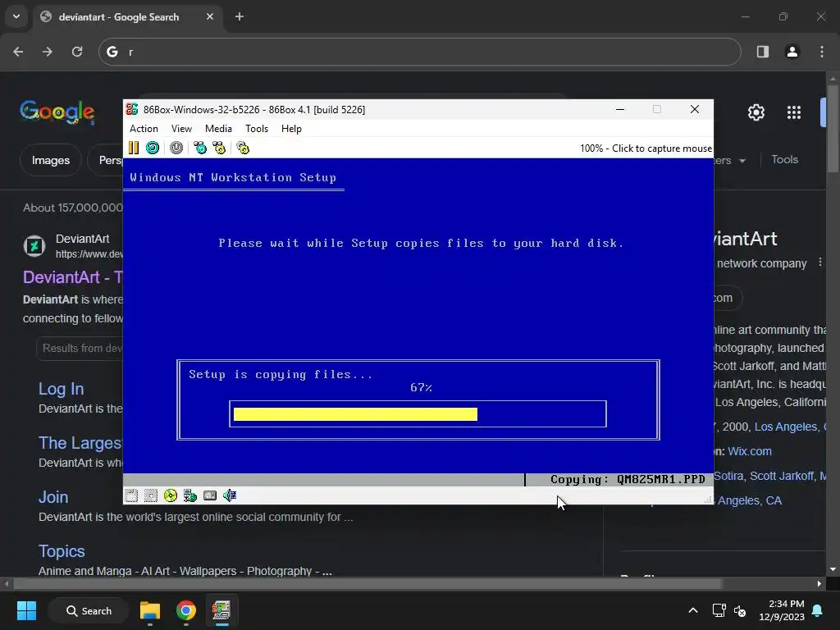Open Google search Tools

click(784, 160)
